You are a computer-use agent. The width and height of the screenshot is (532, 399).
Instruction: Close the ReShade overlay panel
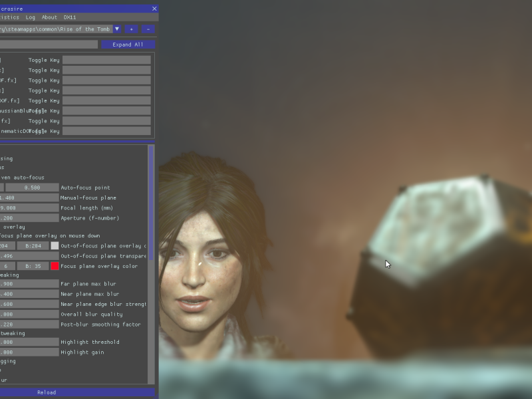[x=154, y=9]
